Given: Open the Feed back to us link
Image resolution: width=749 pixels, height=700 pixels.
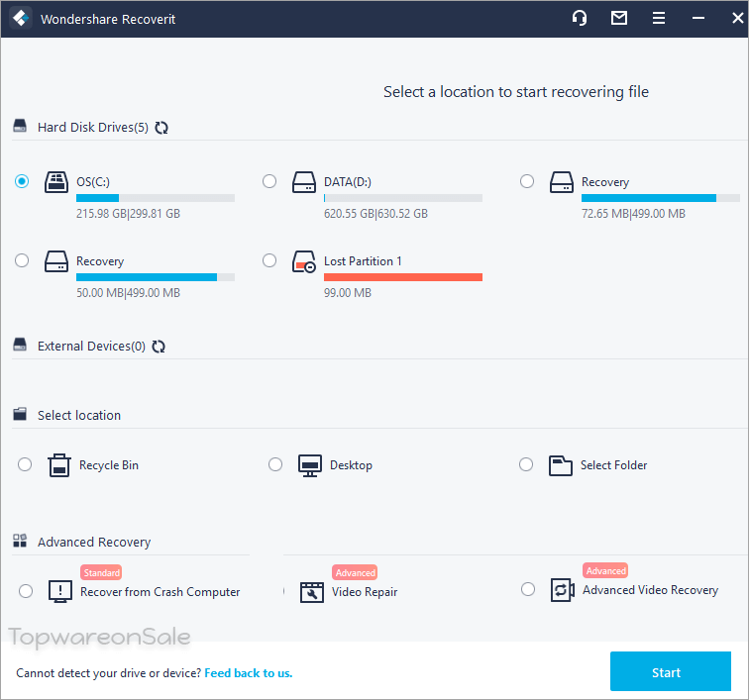Looking at the screenshot, I should 249,673.
